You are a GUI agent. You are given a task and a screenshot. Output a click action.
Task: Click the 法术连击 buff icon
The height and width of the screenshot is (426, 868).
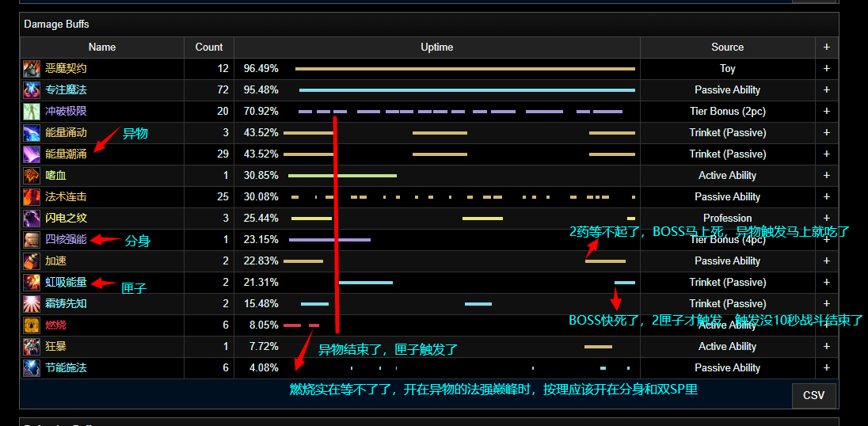[31, 197]
